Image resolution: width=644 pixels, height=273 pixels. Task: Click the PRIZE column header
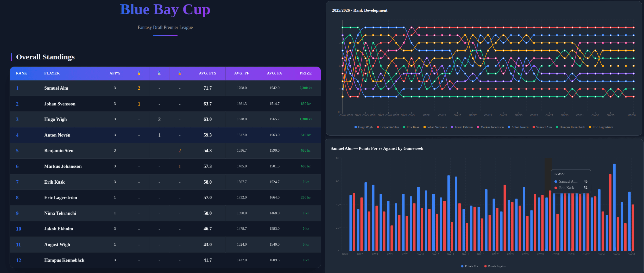[306, 73]
